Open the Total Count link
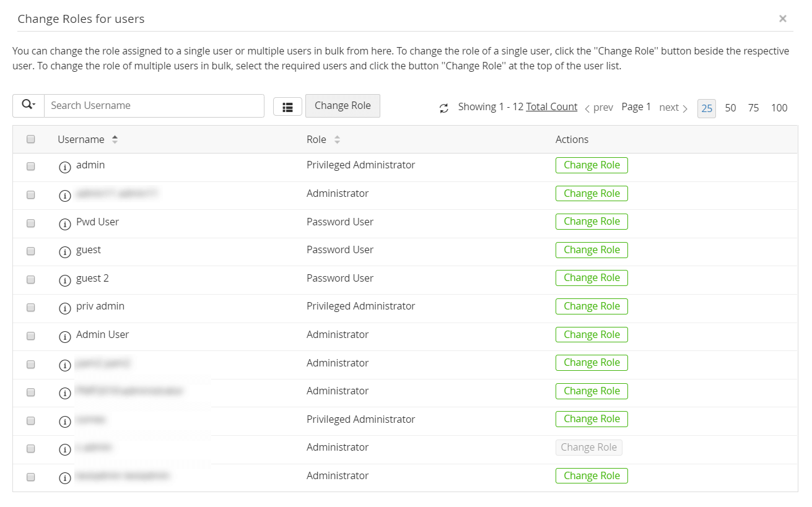 pyautogui.click(x=551, y=107)
